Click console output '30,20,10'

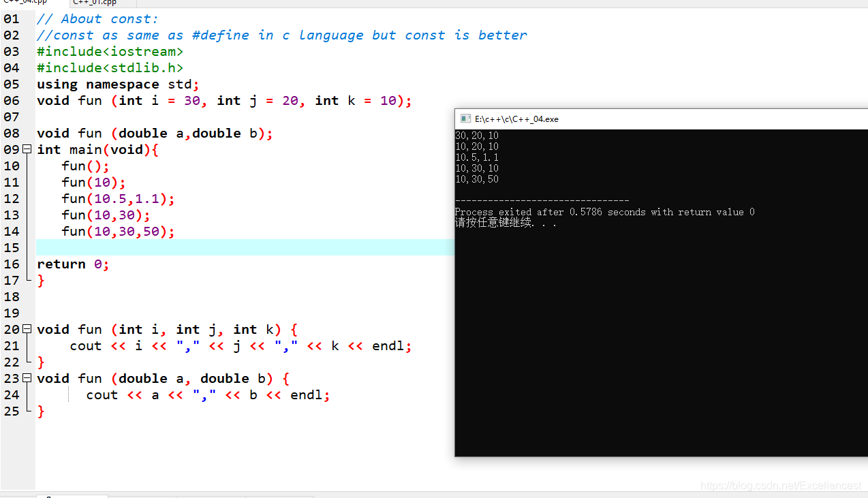(477, 136)
